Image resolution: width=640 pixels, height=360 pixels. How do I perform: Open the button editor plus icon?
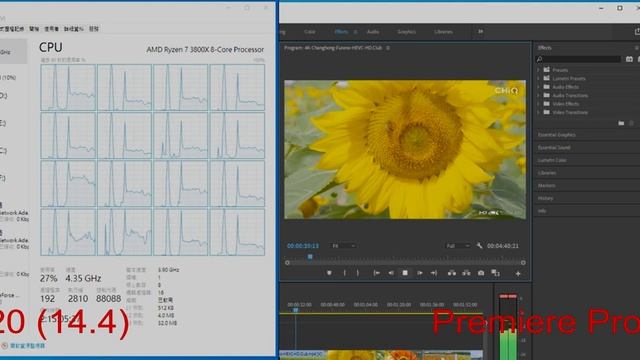518,273
